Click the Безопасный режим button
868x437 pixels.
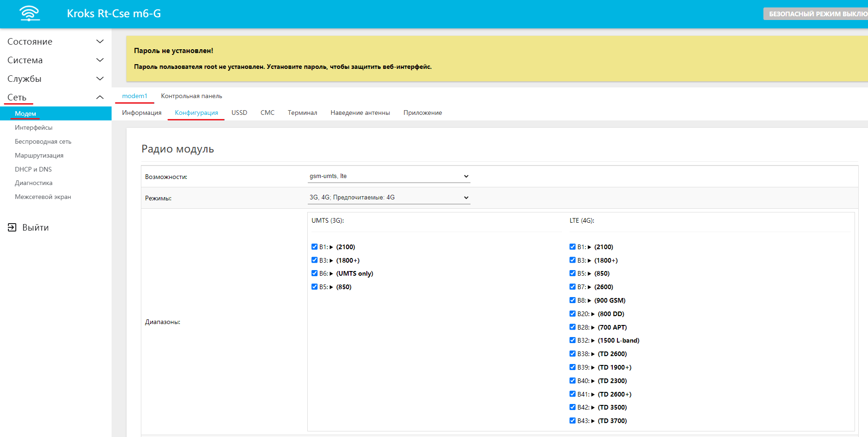click(816, 14)
